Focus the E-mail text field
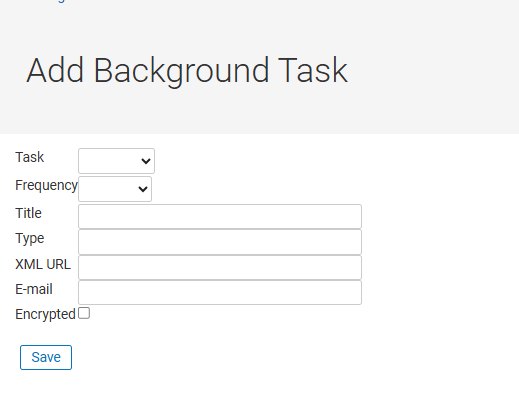Image resolution: width=519 pixels, height=405 pixels. [x=220, y=292]
